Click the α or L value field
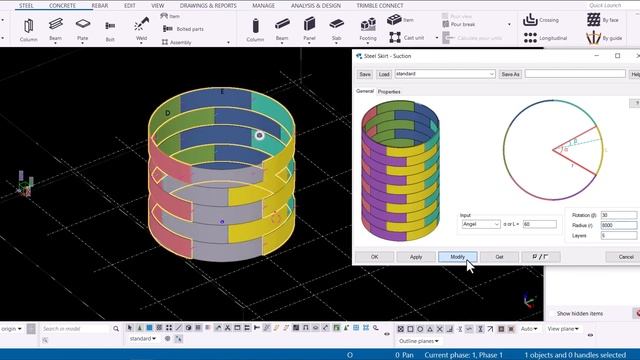 (x=540, y=224)
